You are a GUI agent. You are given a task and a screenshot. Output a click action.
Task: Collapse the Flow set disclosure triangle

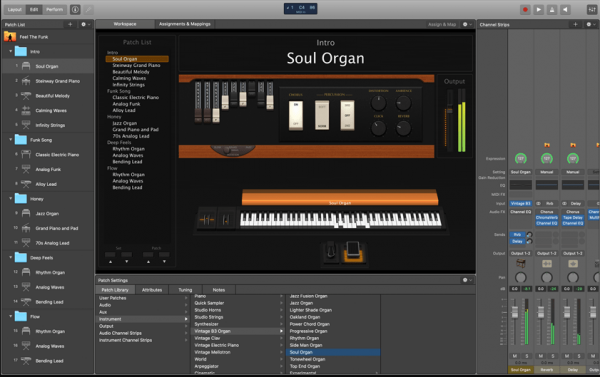tap(10, 316)
